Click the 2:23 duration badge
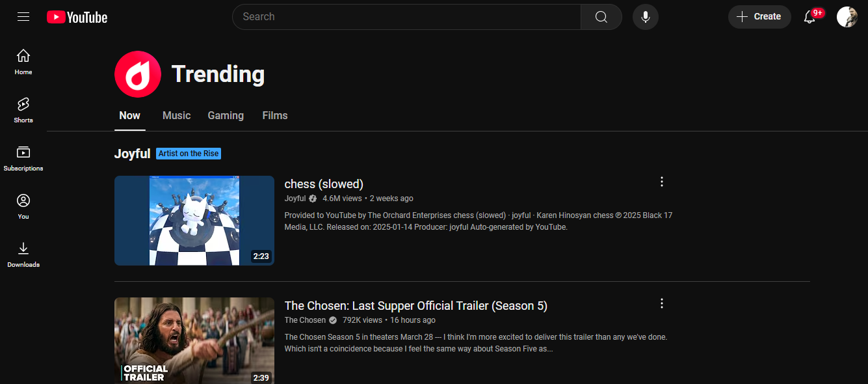 coord(261,256)
